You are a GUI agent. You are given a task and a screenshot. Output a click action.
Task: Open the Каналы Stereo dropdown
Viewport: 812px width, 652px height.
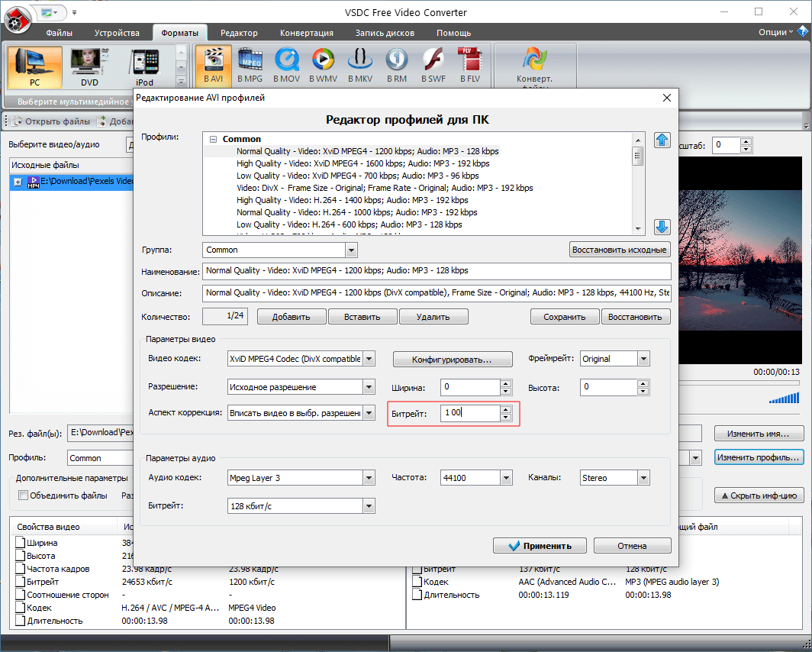click(643, 478)
